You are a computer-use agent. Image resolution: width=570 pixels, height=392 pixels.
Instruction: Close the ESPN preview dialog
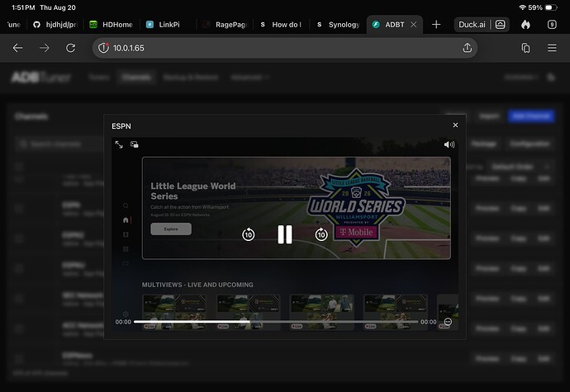coord(455,125)
